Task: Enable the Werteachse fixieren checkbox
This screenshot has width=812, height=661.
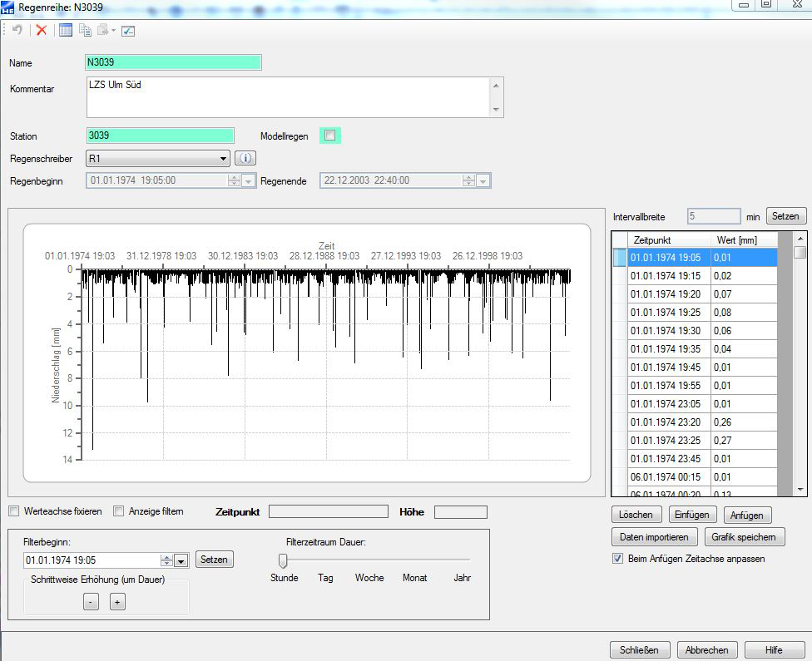Action: 13,511
